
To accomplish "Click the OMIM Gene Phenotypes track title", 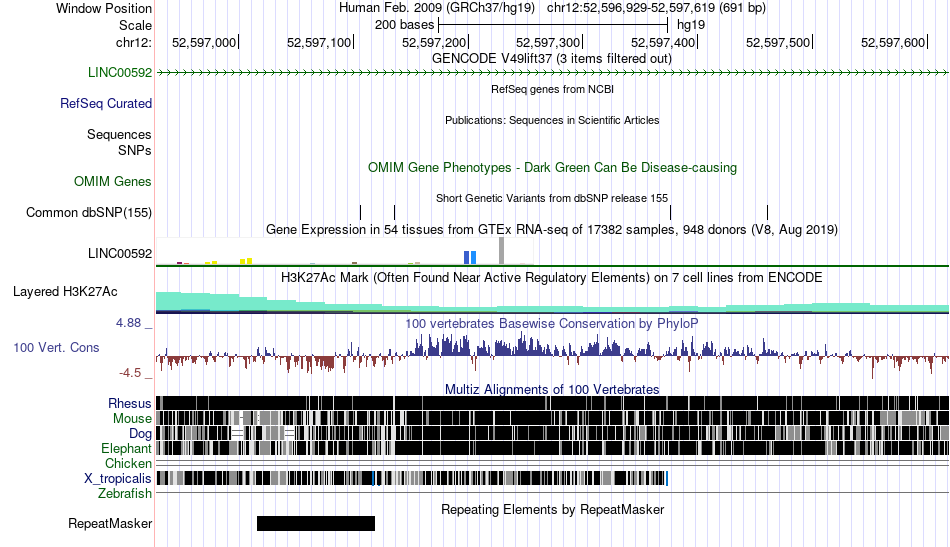I will (x=552, y=168).
